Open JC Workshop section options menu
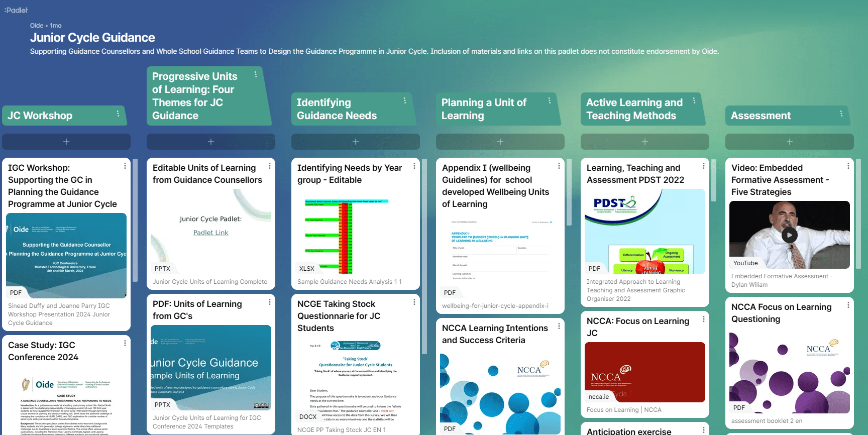The width and height of the screenshot is (868, 435). [x=118, y=114]
